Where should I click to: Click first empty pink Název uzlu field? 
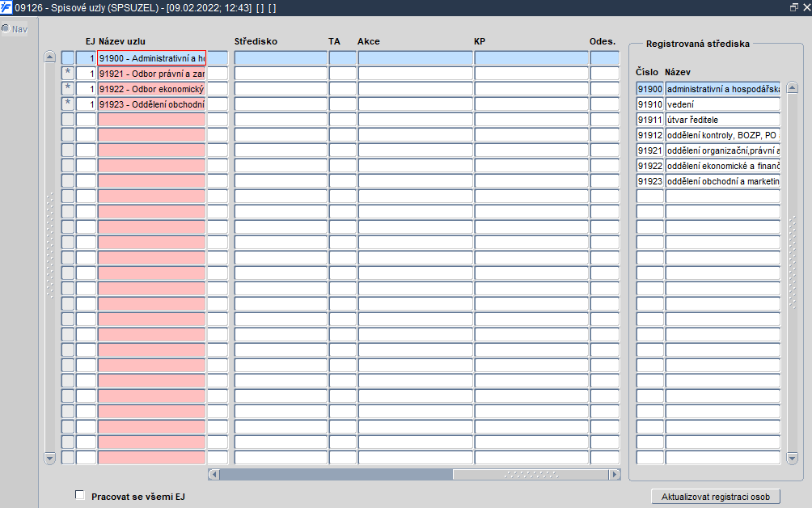tap(152, 120)
